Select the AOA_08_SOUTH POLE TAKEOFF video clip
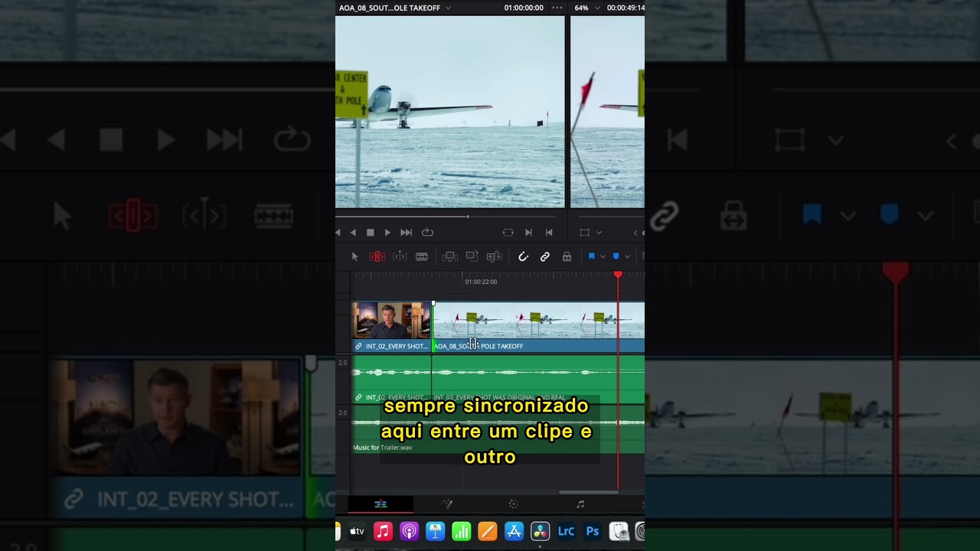The image size is (980, 551). click(x=539, y=326)
